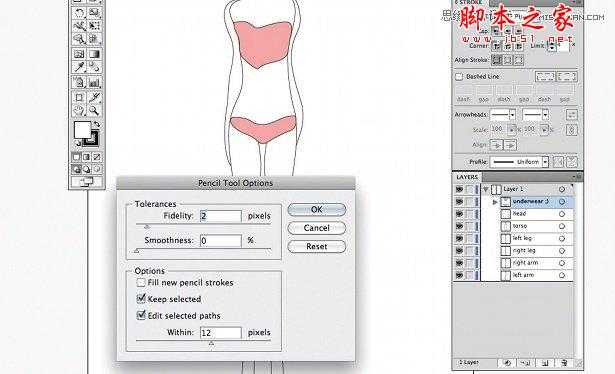This screenshot has width=615, height=374.
Task: Select the Symbol Sprayer tool
Action: 79,82
